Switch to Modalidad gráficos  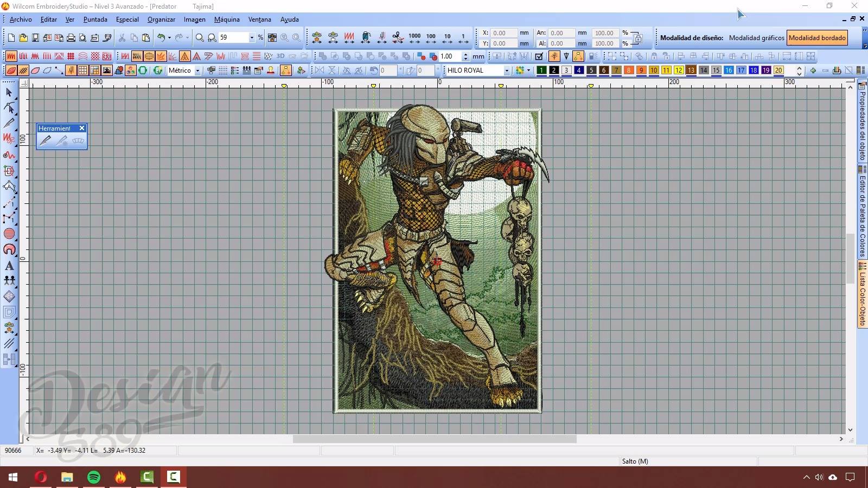point(756,38)
